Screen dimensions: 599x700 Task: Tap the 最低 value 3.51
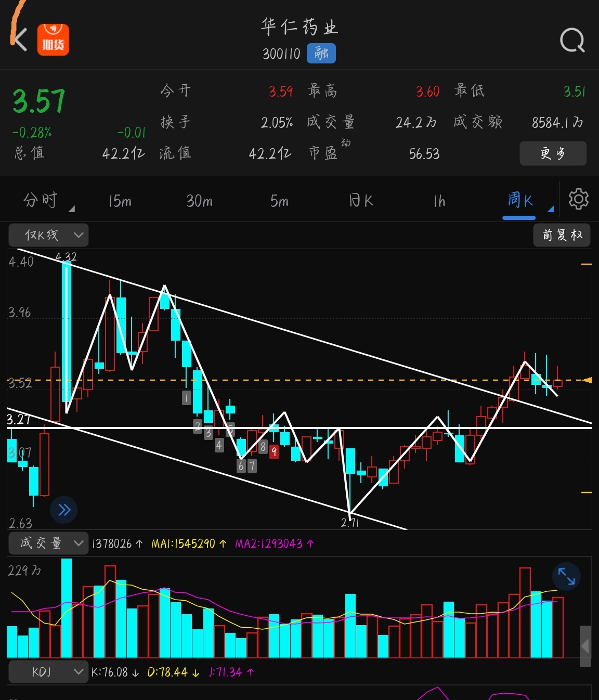click(575, 92)
